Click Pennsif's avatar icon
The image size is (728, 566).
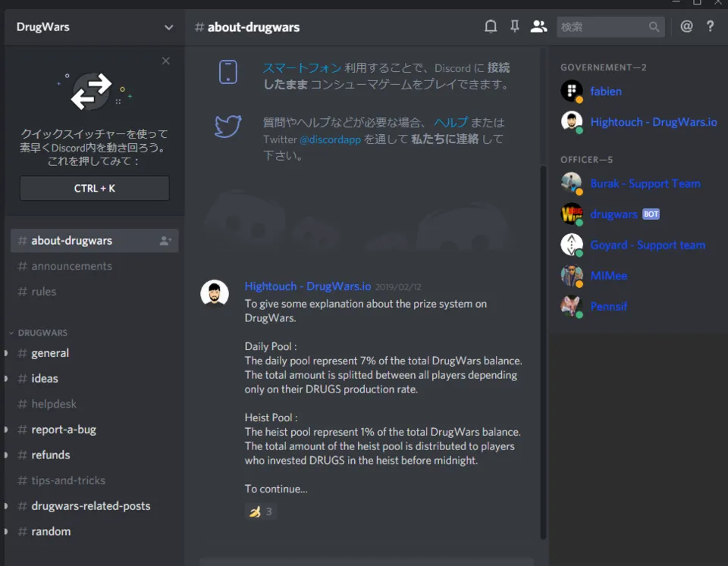point(572,306)
